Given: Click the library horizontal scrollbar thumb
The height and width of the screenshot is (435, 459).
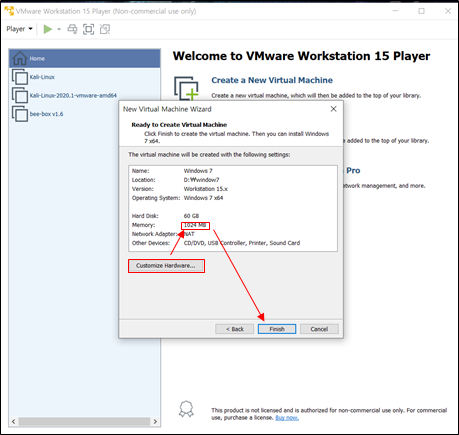Looking at the screenshot, I should (x=84, y=421).
